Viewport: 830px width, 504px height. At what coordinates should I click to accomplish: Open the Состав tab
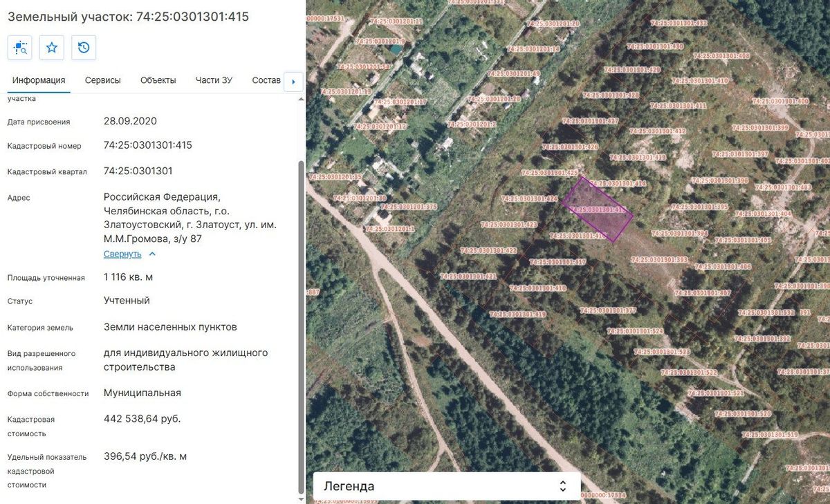[x=267, y=80]
